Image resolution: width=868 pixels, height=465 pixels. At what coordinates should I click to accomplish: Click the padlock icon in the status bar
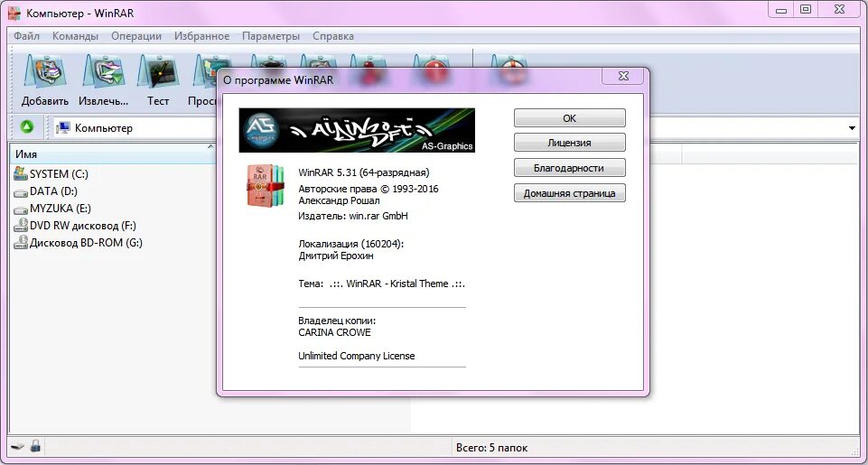tap(35, 446)
